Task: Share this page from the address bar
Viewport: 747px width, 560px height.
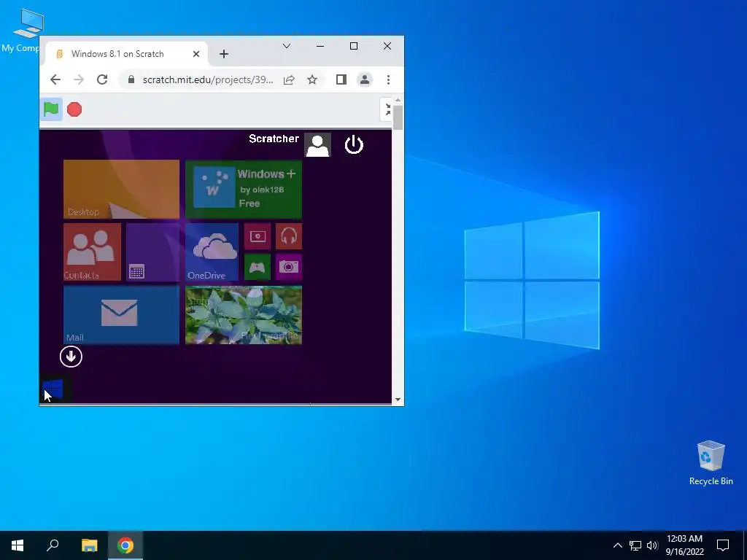Action: (289, 80)
